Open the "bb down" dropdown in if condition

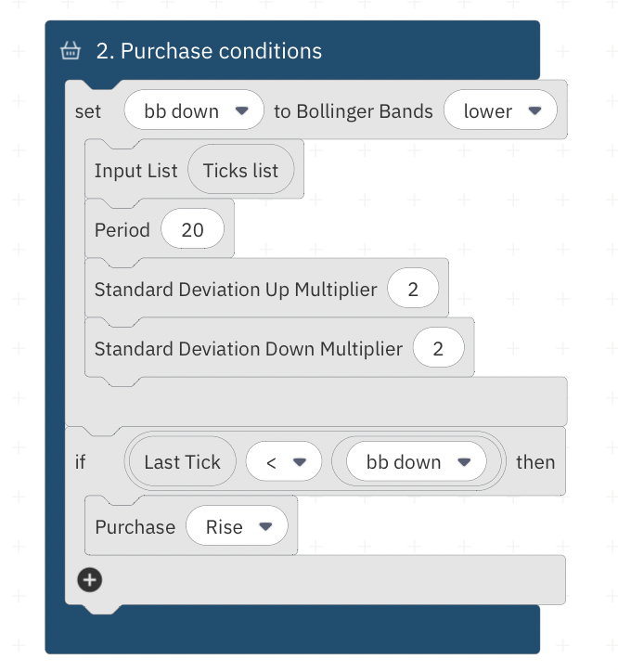click(416, 462)
